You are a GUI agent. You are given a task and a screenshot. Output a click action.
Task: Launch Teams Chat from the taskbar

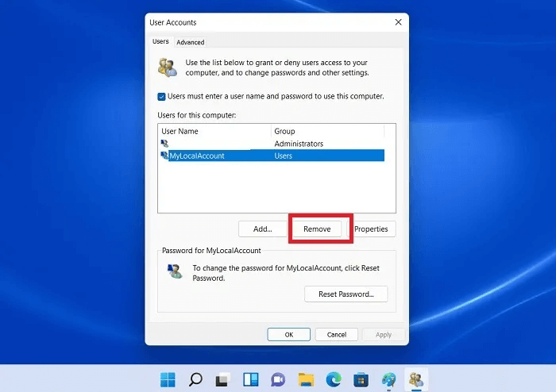pos(278,379)
